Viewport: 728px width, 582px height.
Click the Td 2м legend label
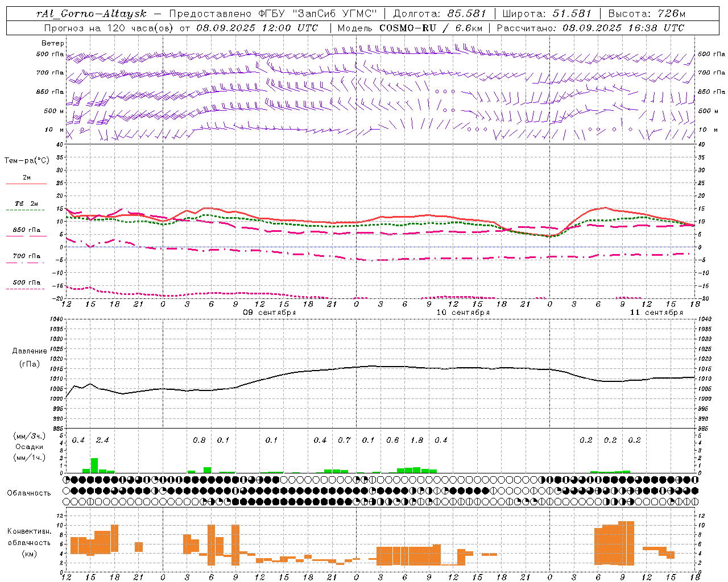coord(27,203)
